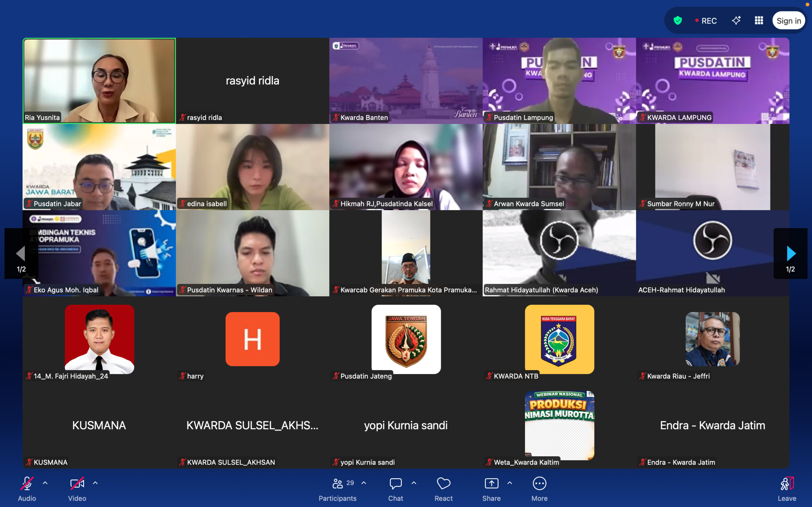Unmute the microphone Audio button
The image size is (812, 507).
pos(27,484)
